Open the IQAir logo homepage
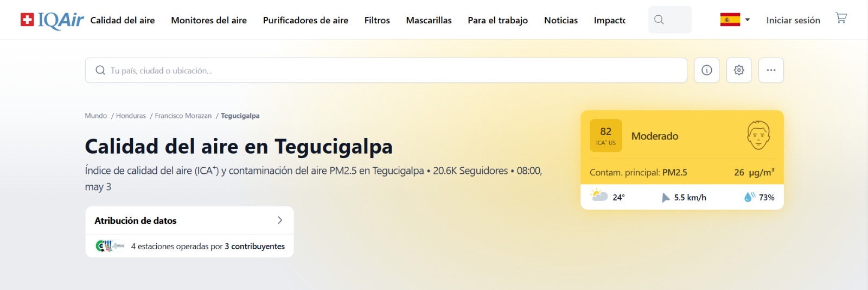The width and height of the screenshot is (868, 290). tap(52, 20)
